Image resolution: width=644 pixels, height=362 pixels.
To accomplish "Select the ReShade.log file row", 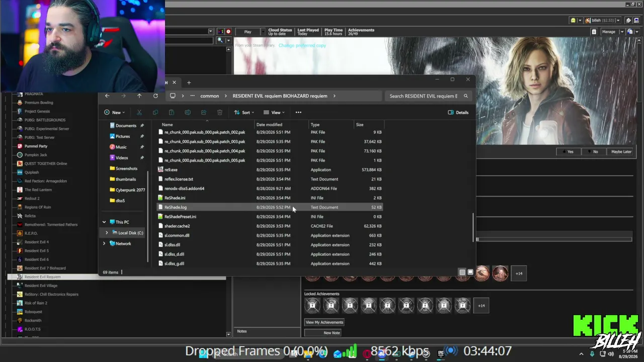I will click(271, 207).
